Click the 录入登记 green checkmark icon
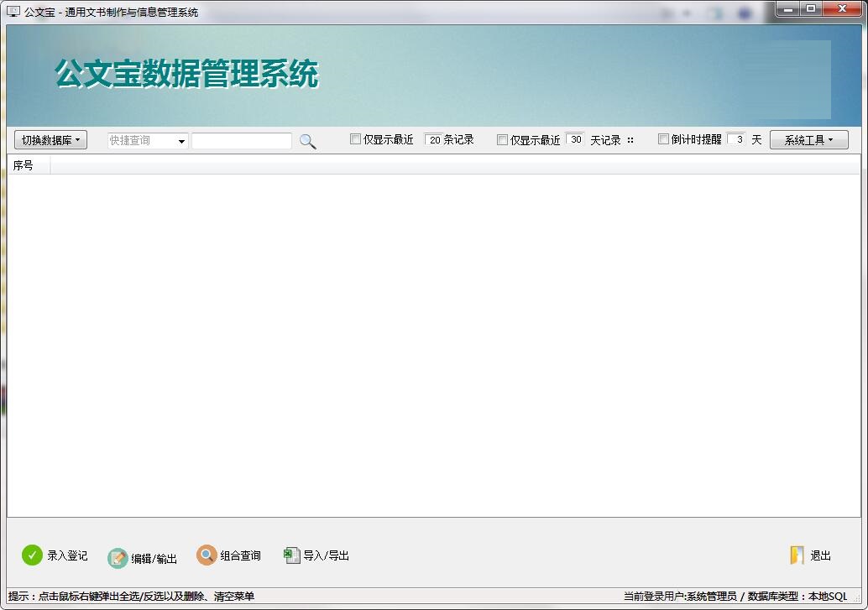868x610 pixels. click(31, 555)
